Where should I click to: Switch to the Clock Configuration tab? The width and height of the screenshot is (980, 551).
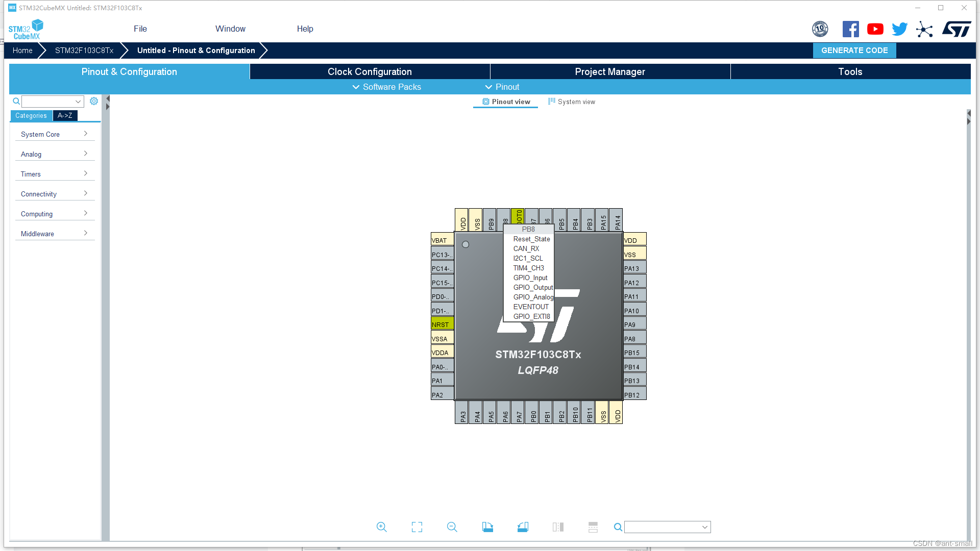click(x=370, y=71)
